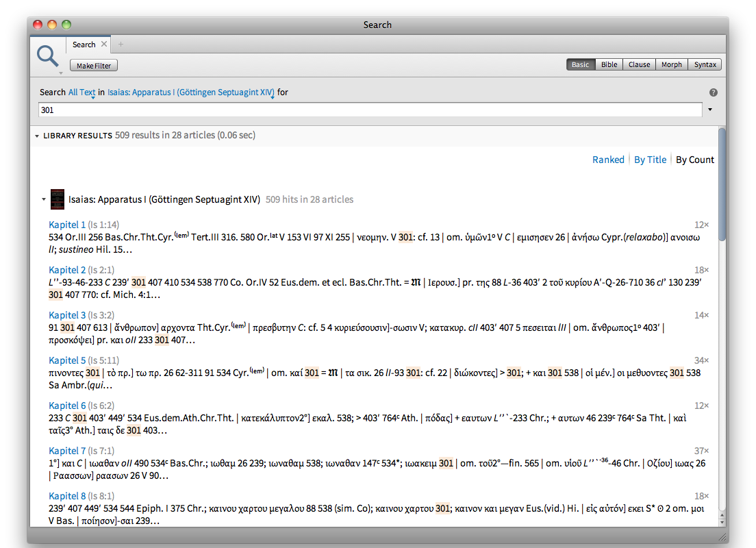Collapse the Isaias Apparatus I result group
The height and width of the screenshot is (548, 756).
pyautogui.click(x=44, y=200)
